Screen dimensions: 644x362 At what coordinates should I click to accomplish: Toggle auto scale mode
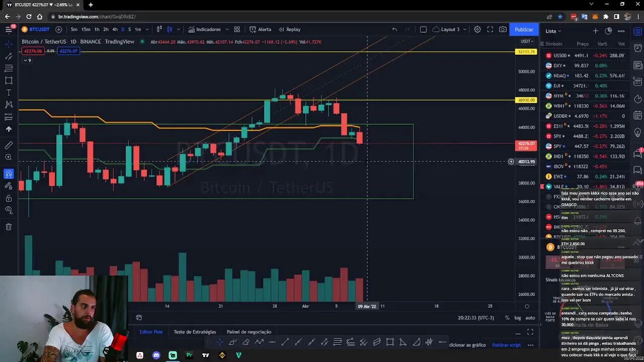coord(530,318)
